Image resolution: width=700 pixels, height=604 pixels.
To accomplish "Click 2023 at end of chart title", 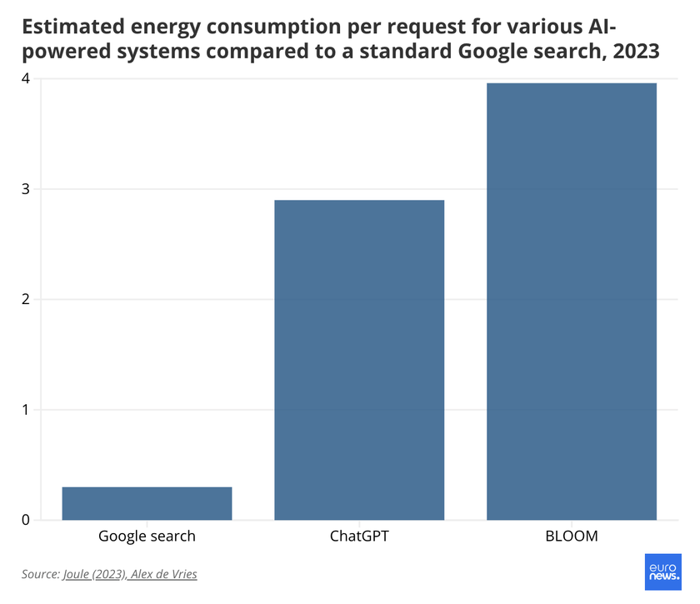I will click(x=635, y=52).
